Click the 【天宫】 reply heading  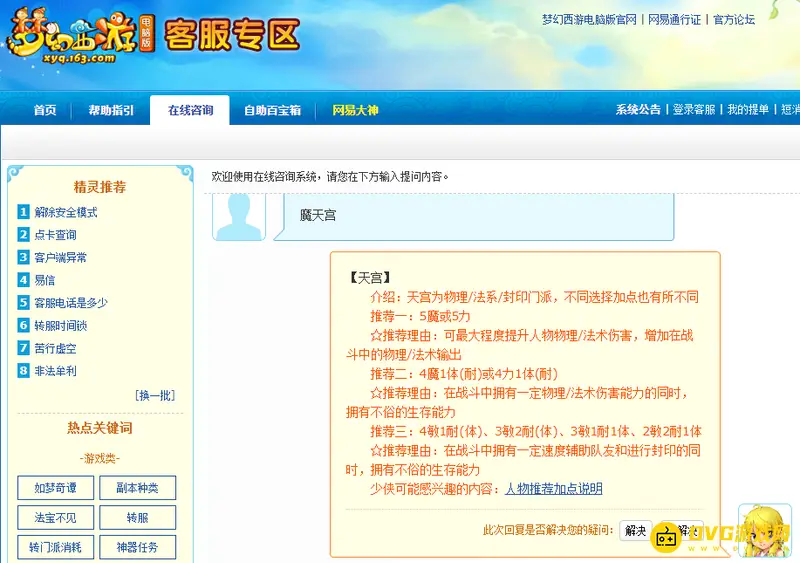tap(370, 278)
